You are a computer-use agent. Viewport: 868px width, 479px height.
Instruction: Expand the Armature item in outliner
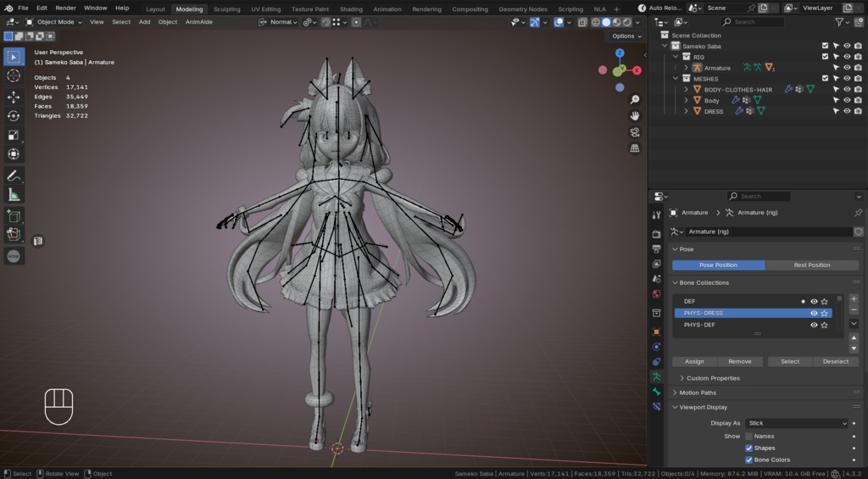687,68
